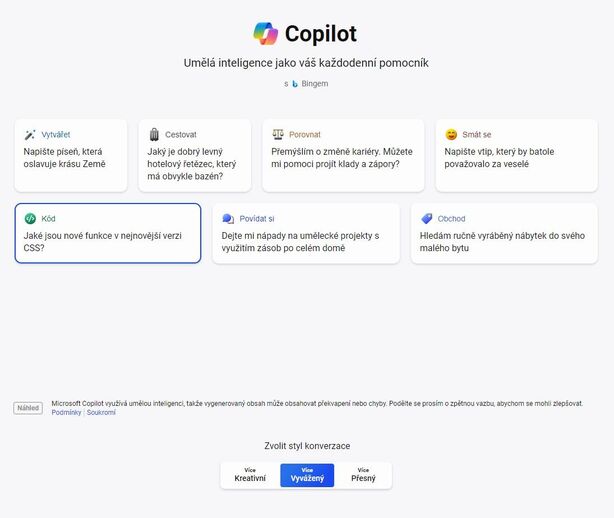This screenshot has width=614, height=518.
Task: Choose the cheap hotel chain with pool prompt
Action: pyautogui.click(x=194, y=163)
